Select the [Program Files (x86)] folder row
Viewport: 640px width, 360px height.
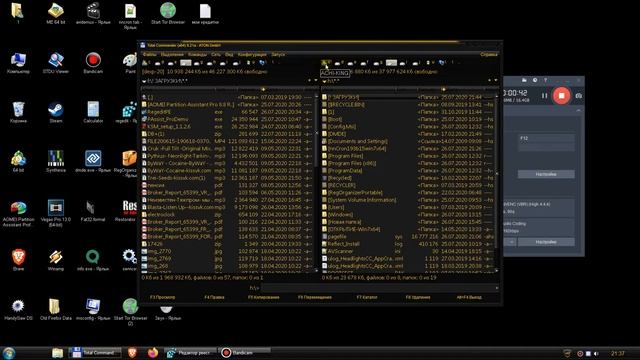[408, 163]
